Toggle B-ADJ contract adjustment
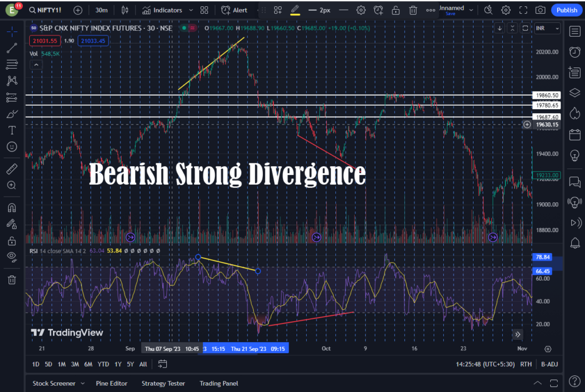The height and width of the screenshot is (392, 585). [x=549, y=364]
